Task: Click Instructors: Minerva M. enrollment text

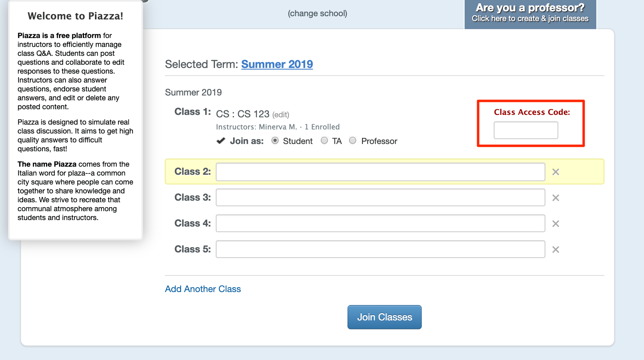Action: click(278, 127)
